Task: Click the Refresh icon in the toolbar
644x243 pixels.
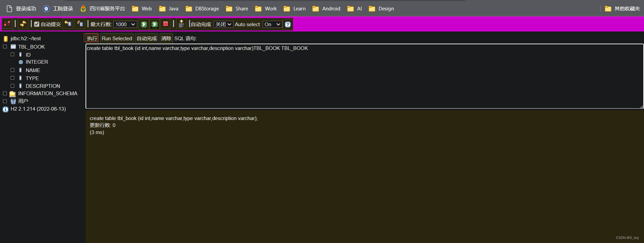Action: point(23,24)
